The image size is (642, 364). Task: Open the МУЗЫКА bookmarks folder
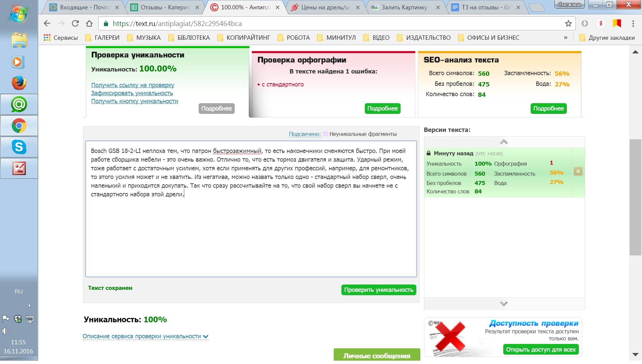coord(144,38)
